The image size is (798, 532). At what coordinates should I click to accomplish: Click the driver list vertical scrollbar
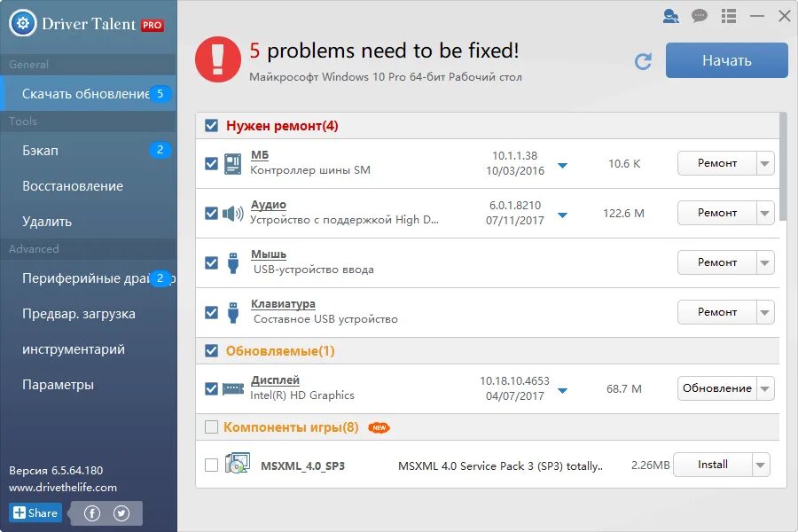tap(783, 167)
